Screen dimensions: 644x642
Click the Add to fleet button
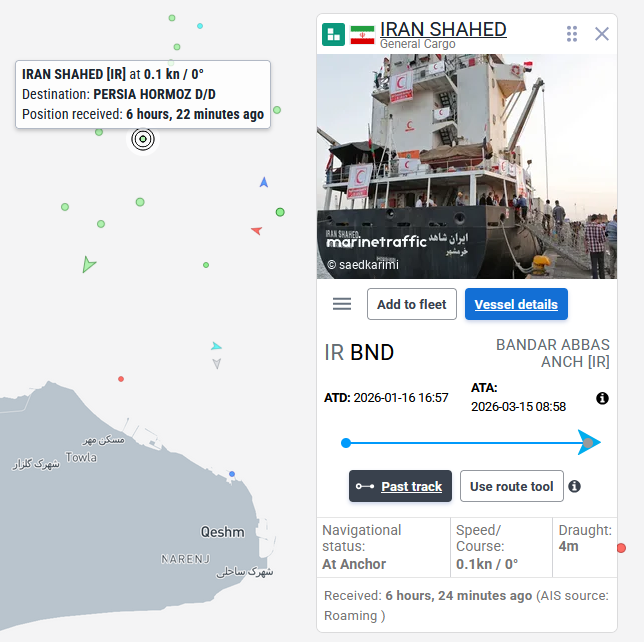click(x=412, y=304)
